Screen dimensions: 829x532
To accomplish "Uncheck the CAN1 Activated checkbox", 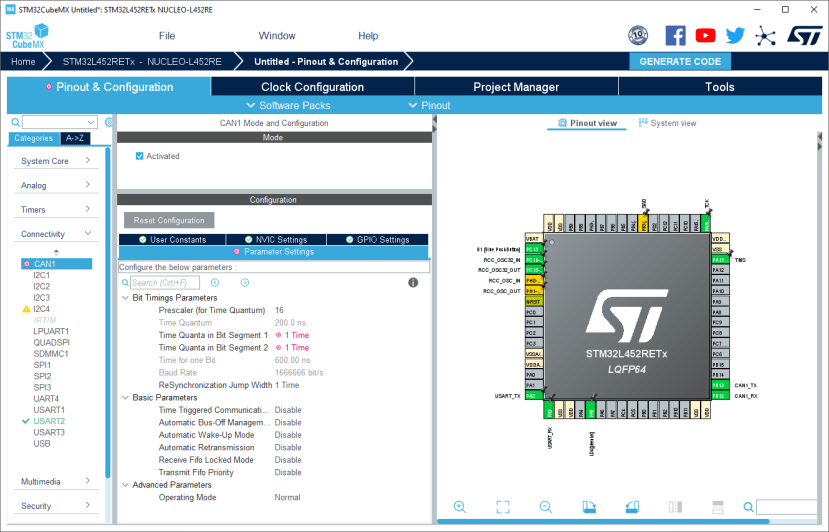I will [140, 156].
